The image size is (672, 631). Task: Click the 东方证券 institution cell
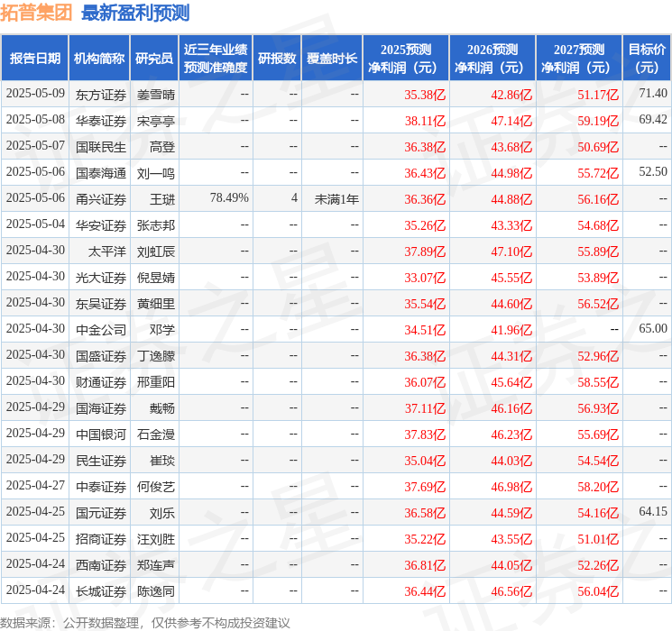coord(101,95)
